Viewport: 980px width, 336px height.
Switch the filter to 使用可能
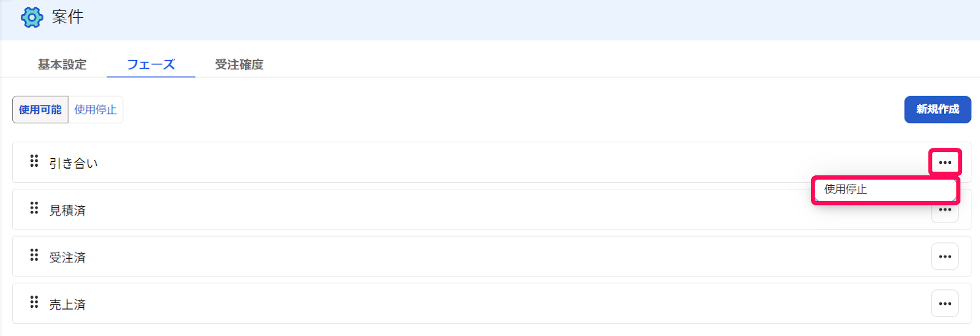coord(40,110)
